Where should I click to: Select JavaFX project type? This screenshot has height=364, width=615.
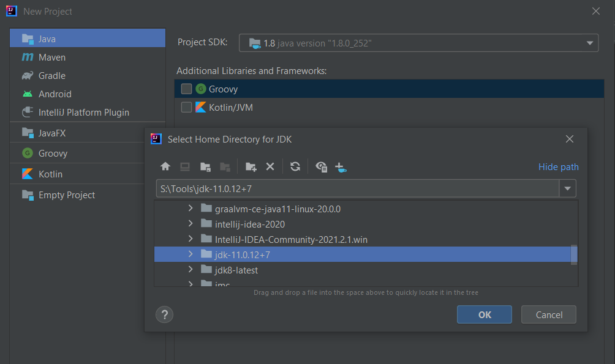click(x=77, y=133)
